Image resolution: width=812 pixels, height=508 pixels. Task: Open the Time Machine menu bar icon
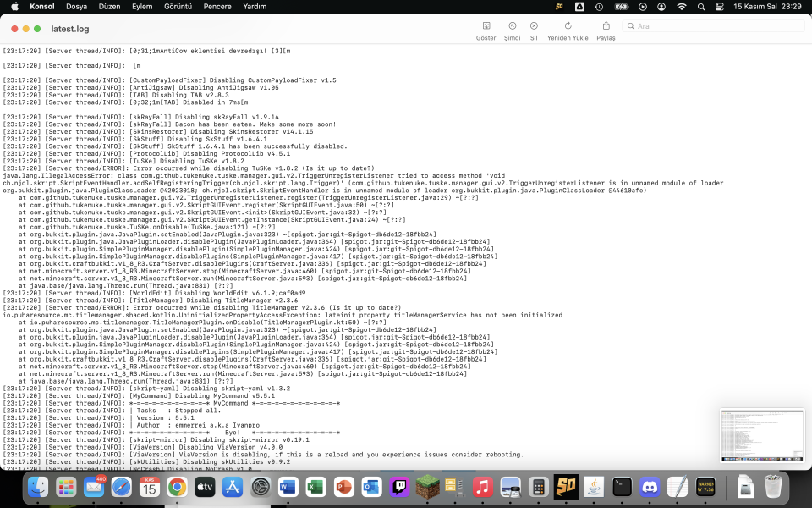(599, 7)
